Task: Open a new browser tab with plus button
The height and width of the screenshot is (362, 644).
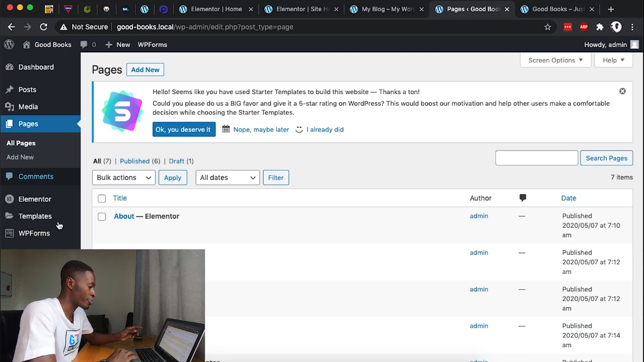Action: pyautogui.click(x=611, y=9)
